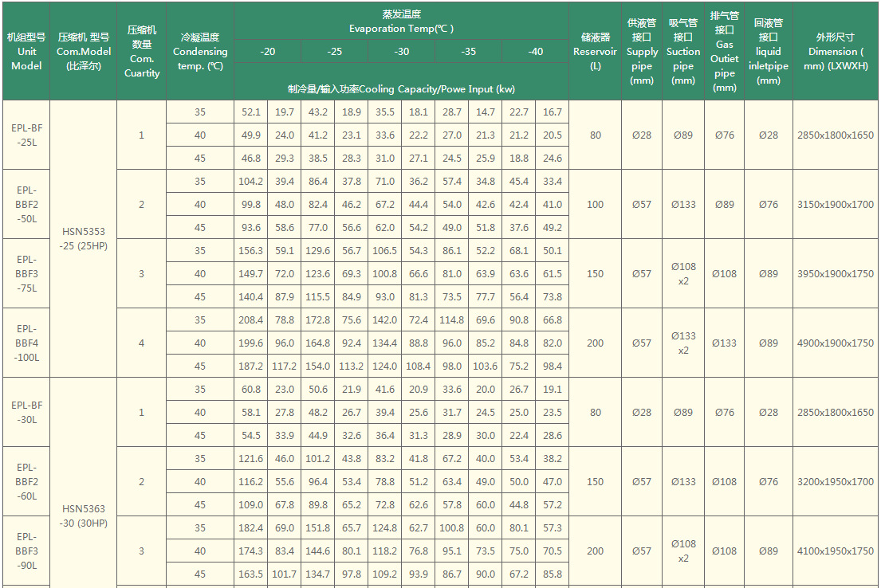Select the EPL-BF-30L unit model cell
The image size is (881, 588).
[26, 412]
